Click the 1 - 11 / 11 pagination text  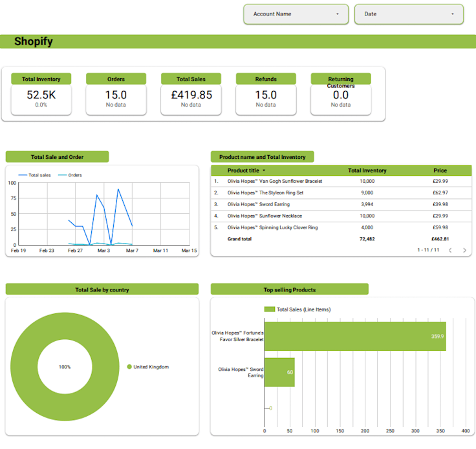pyautogui.click(x=428, y=250)
